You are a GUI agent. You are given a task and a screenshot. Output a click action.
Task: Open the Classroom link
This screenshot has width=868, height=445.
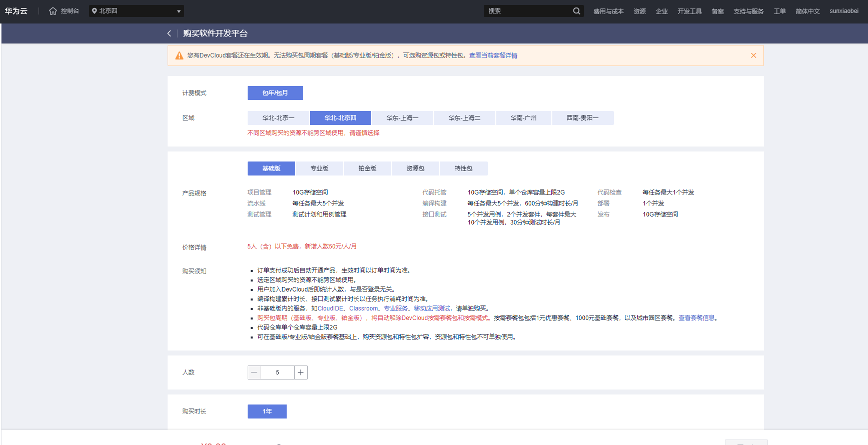point(364,308)
